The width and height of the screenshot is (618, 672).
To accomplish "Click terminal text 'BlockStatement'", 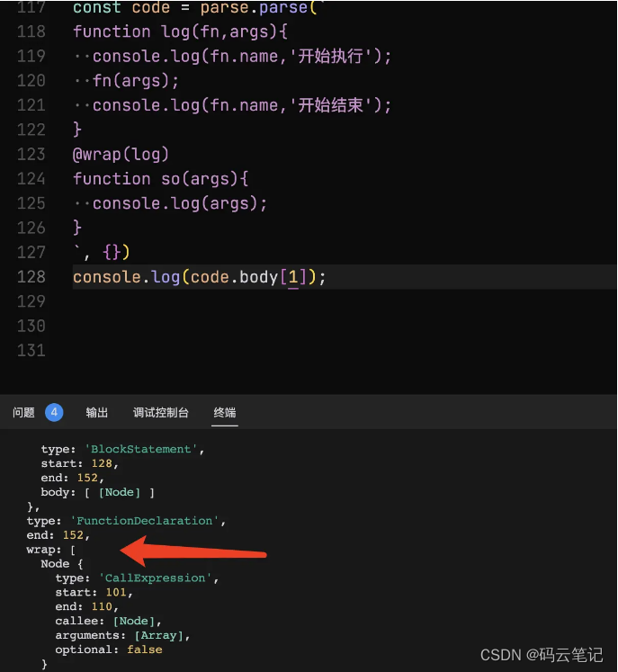I will (x=141, y=449).
